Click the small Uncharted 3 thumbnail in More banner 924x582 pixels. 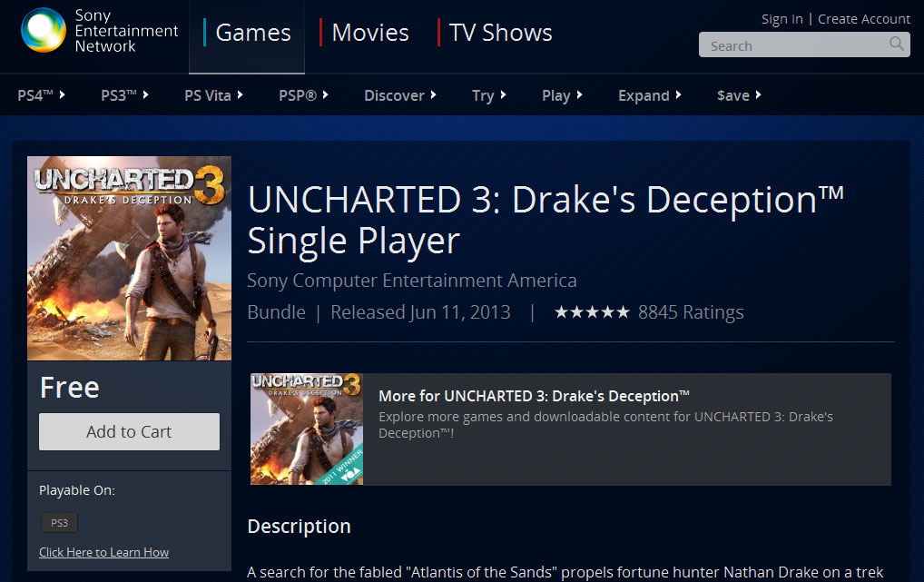[x=307, y=429]
